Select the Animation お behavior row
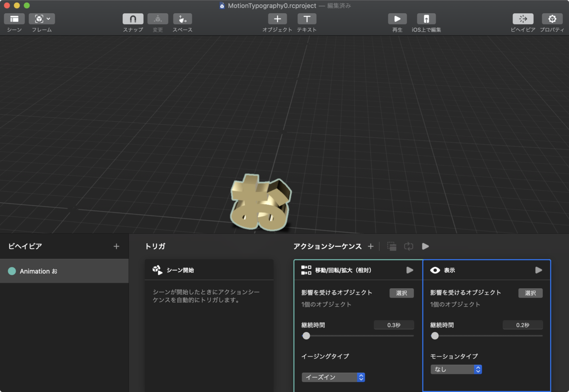This screenshot has height=392, width=569. click(x=64, y=271)
